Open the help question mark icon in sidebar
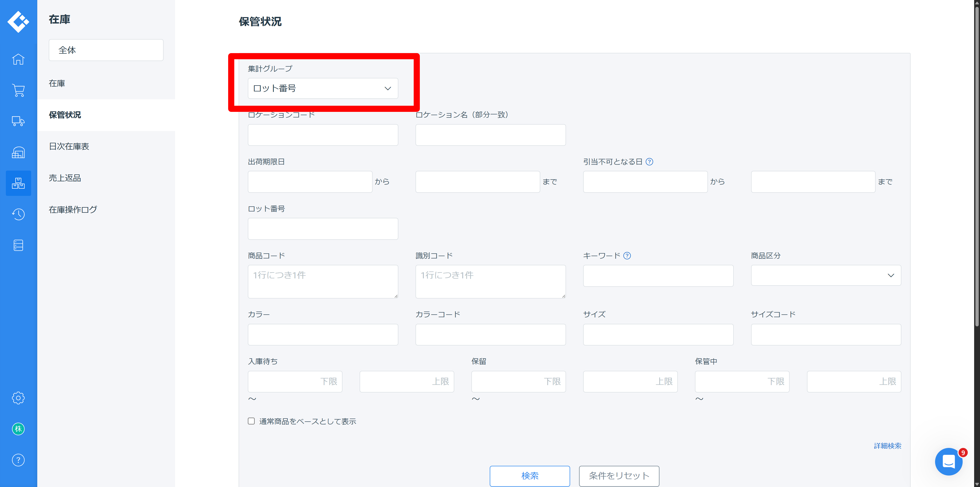This screenshot has height=487, width=980. click(x=18, y=460)
